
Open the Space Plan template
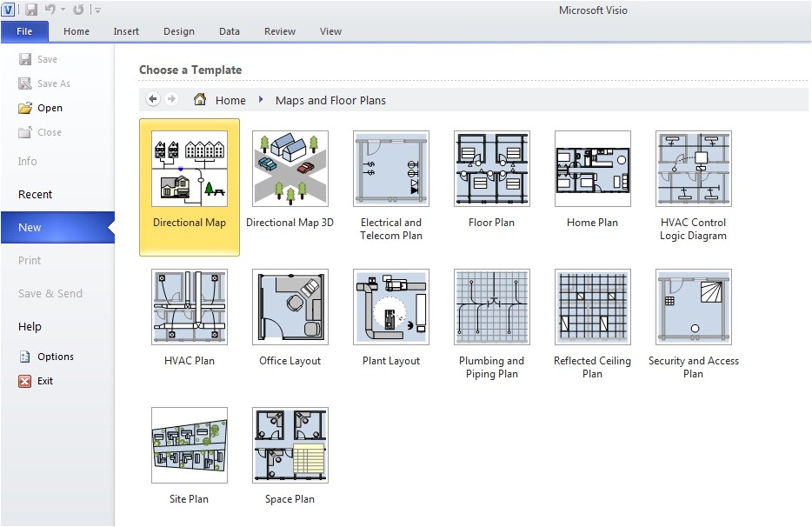(290, 445)
